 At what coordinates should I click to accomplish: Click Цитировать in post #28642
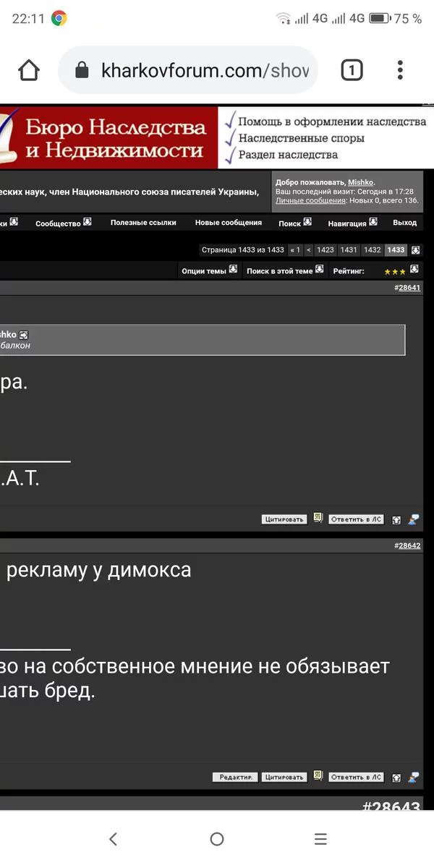coord(284,777)
